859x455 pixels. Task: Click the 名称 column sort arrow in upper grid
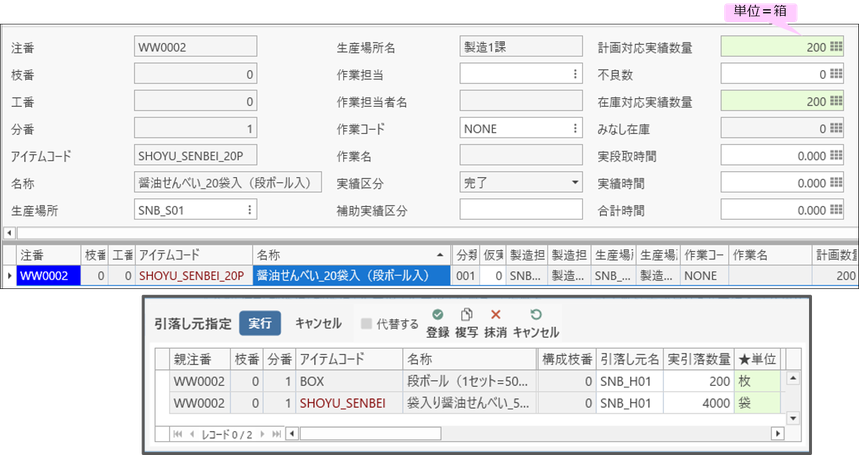(440, 255)
